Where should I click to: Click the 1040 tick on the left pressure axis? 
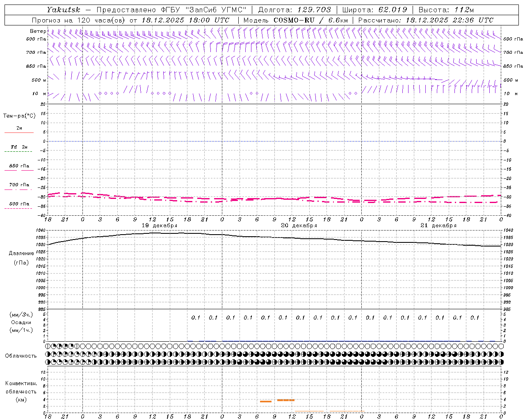41,231
